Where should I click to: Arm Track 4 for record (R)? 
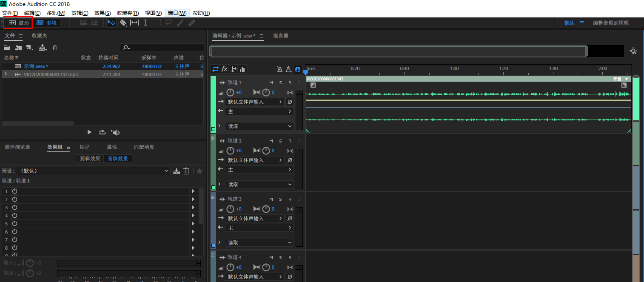point(290,257)
